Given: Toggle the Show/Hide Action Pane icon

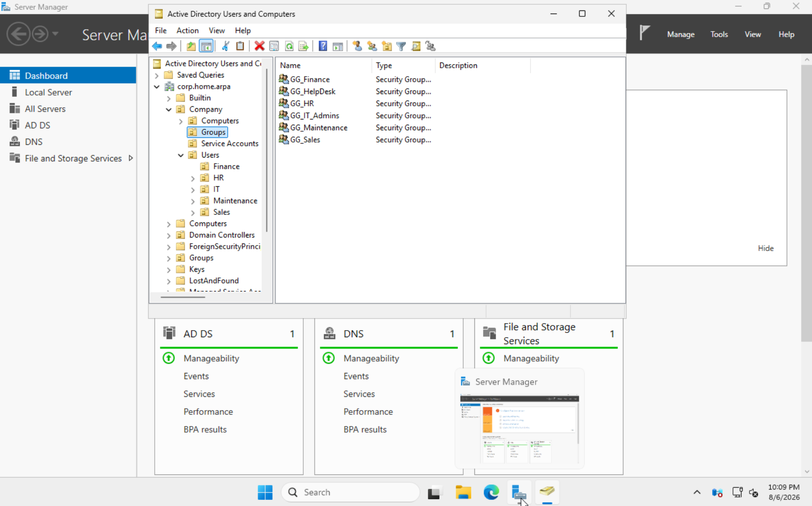Looking at the screenshot, I should coord(338,46).
